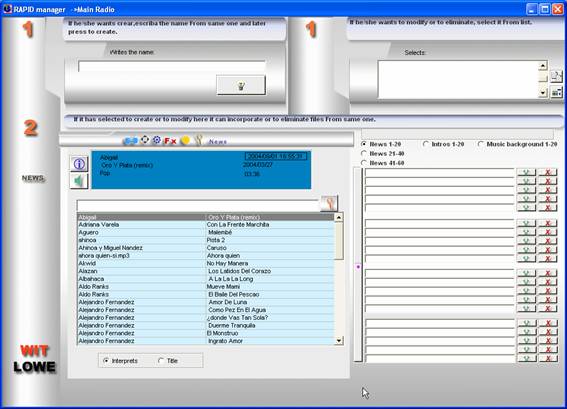567x409 pixels.
Task: Select the Intros 1-20 radio option
Action: (443, 144)
